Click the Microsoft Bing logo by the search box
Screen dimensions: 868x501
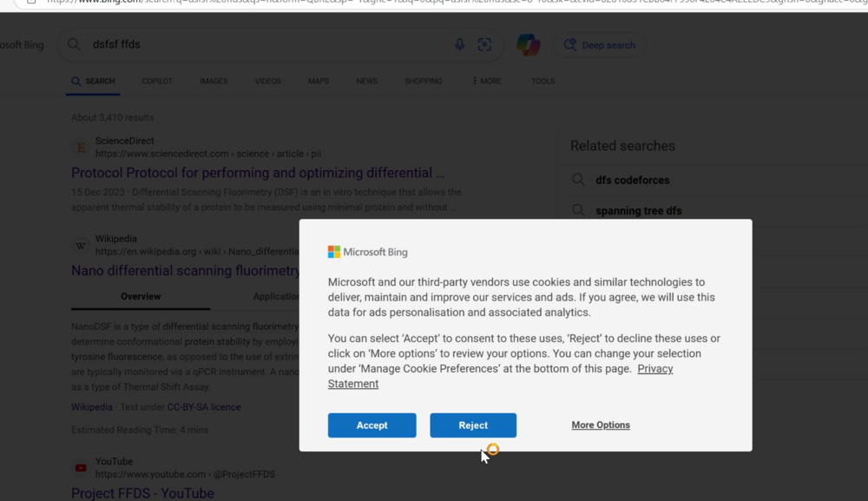[x=22, y=45]
